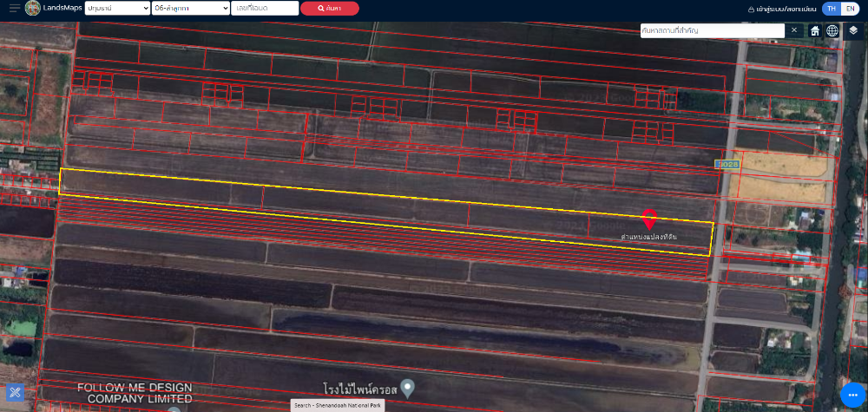Screen dimensions: 868x412
Task: Open the district dropdown showing 06-ลำลูกกา
Action: tap(191, 9)
